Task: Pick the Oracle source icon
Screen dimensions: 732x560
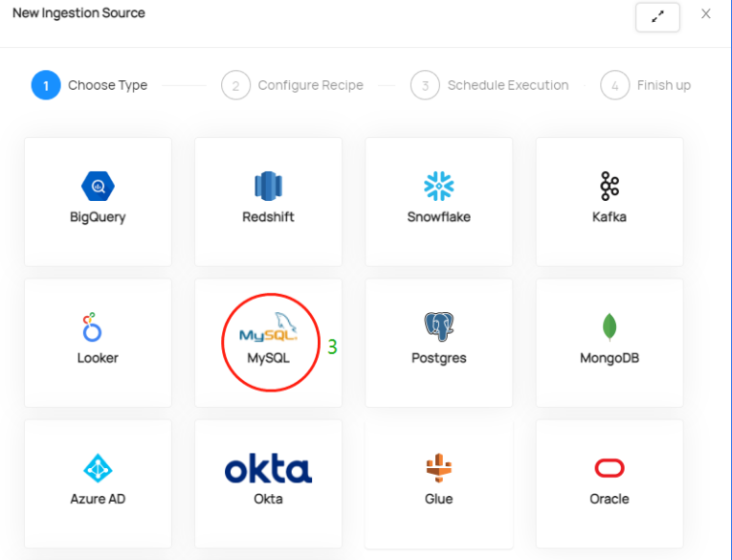Action: click(610, 468)
